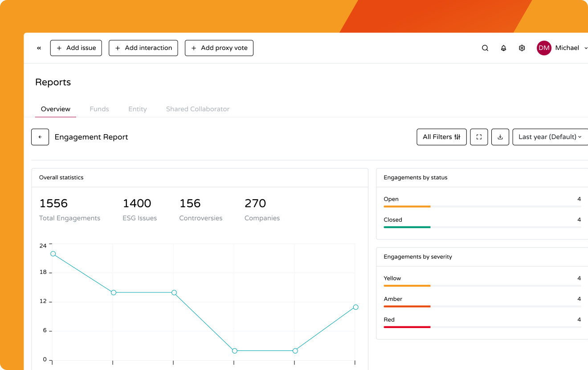Click the Overall statistics panel header
Screen dimensions: 588x370
pos(200,177)
